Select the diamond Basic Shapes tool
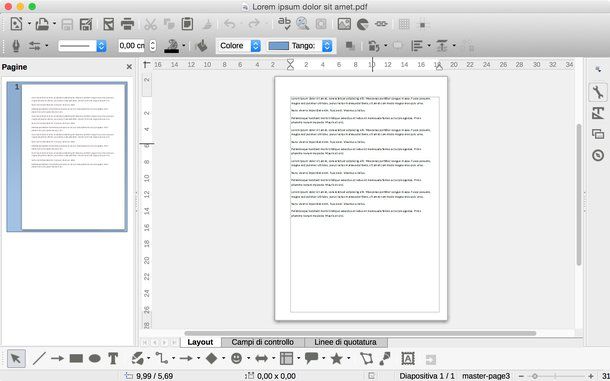 (x=211, y=358)
